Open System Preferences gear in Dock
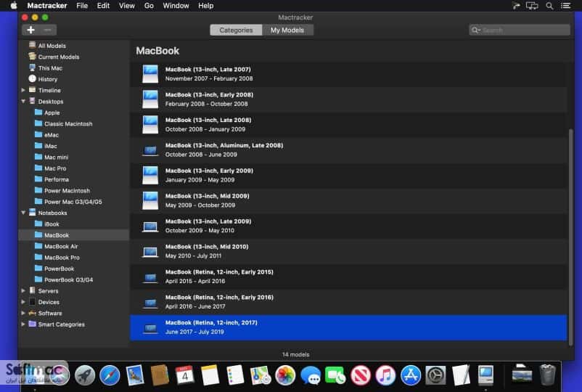This screenshot has height=392, width=582. pos(435,375)
